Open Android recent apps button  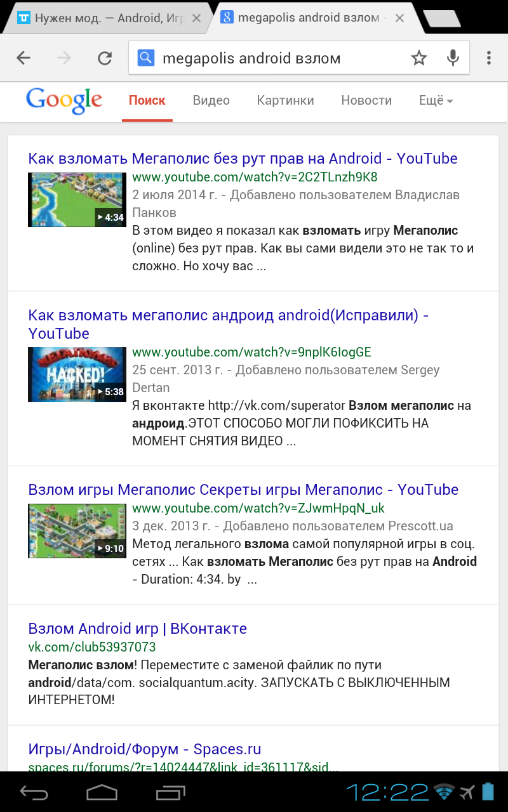coord(170,792)
